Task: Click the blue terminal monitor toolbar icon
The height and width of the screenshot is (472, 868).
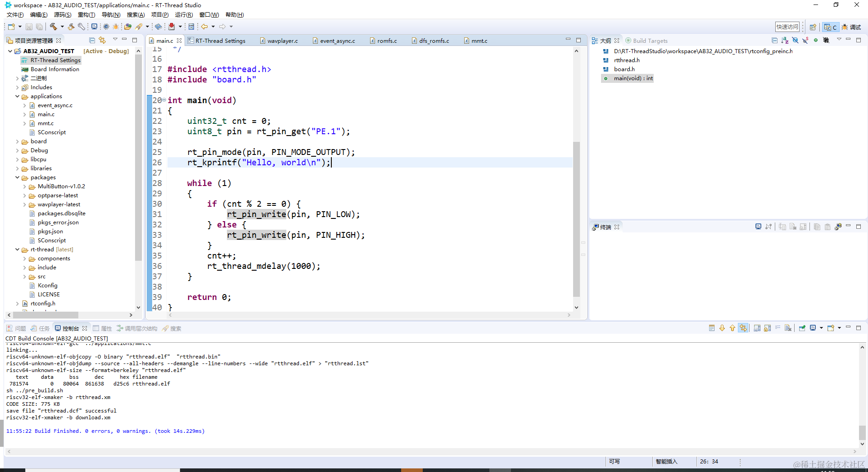Action: point(94,27)
